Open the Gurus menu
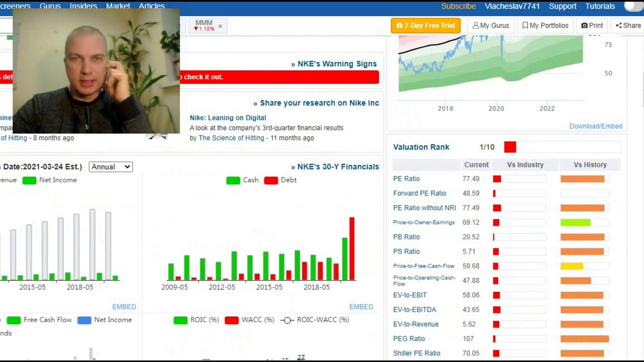Viewport: 644px width, 362px height. click(50, 6)
